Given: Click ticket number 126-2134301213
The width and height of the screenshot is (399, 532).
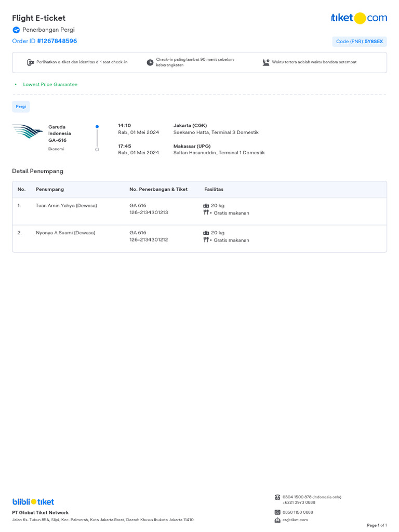Looking at the screenshot, I should (149, 212).
